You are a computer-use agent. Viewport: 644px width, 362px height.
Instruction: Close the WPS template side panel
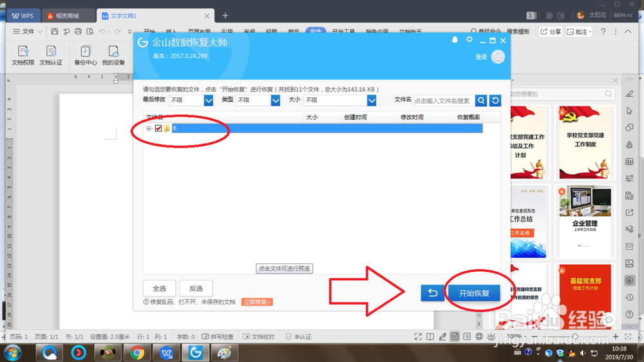click(x=615, y=80)
